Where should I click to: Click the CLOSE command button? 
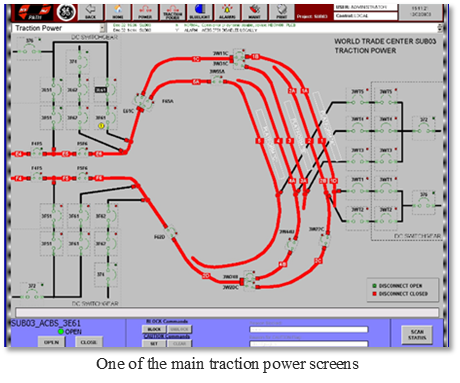88,342
